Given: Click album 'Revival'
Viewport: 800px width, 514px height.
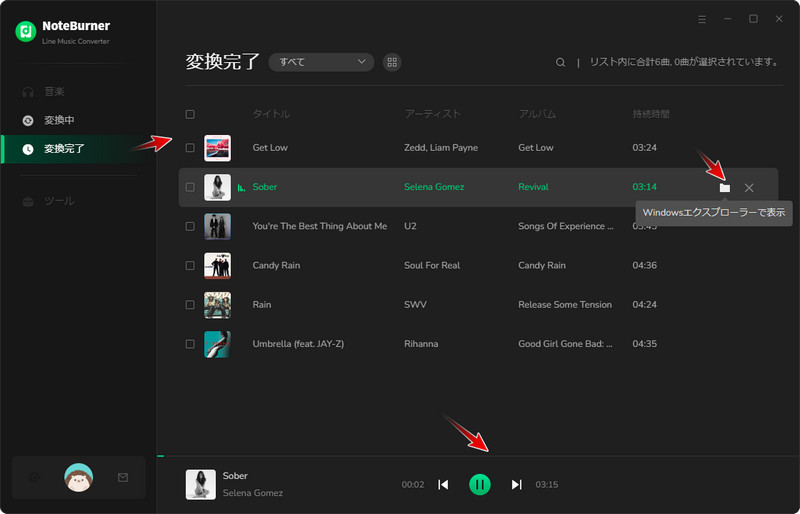Looking at the screenshot, I should (x=533, y=187).
